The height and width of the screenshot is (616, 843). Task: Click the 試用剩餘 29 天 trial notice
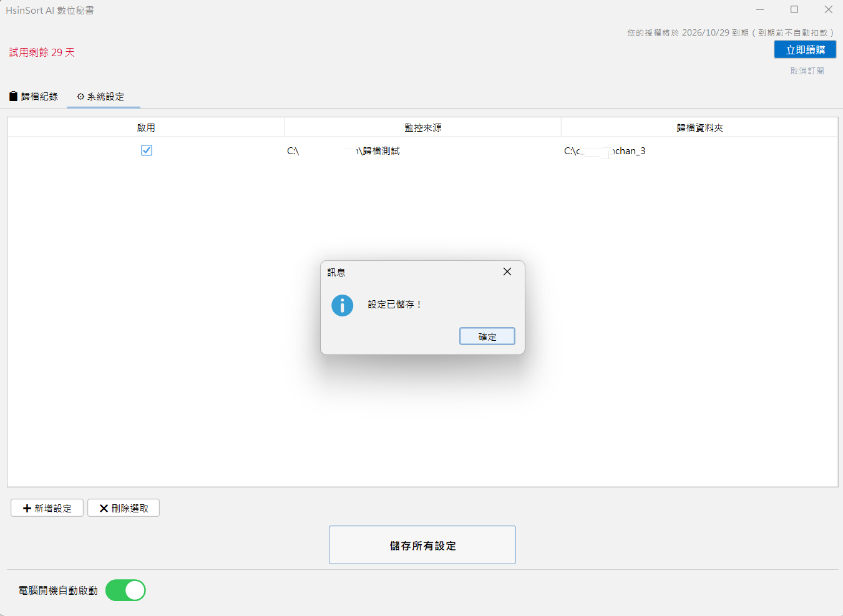42,52
